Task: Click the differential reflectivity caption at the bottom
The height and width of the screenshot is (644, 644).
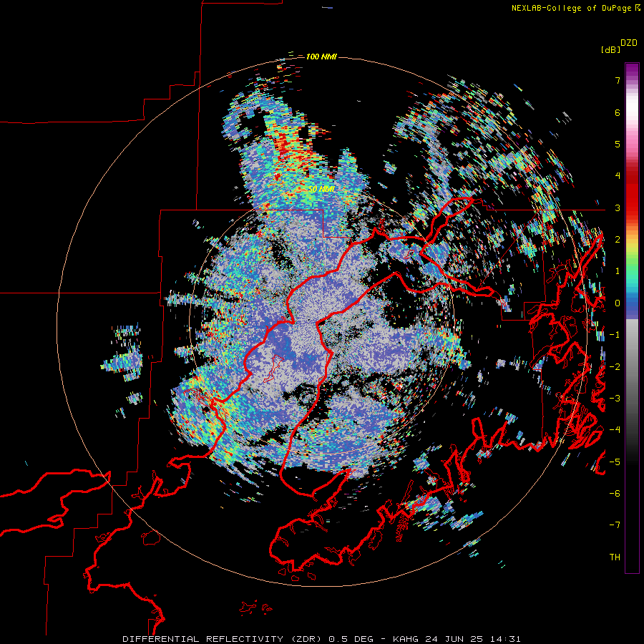Action: point(321,639)
